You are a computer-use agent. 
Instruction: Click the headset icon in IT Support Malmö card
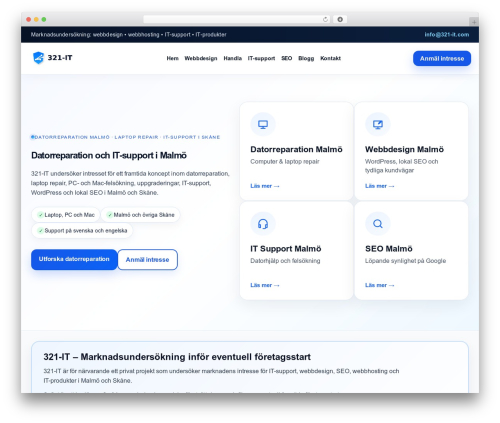point(263,224)
